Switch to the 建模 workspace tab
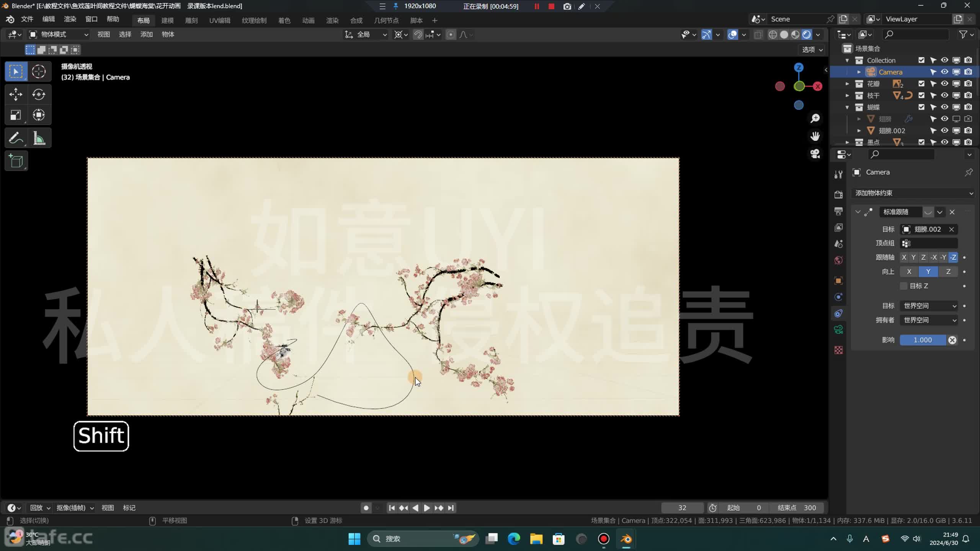 coord(167,20)
